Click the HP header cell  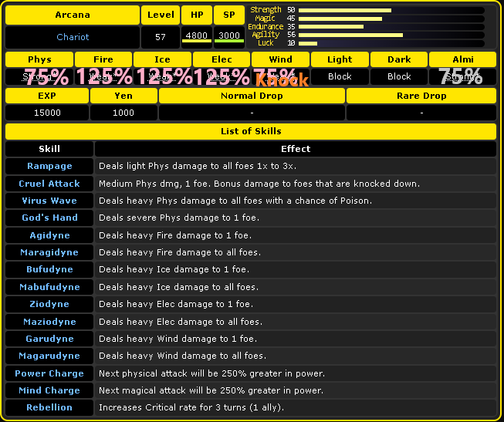pyautogui.click(x=197, y=15)
